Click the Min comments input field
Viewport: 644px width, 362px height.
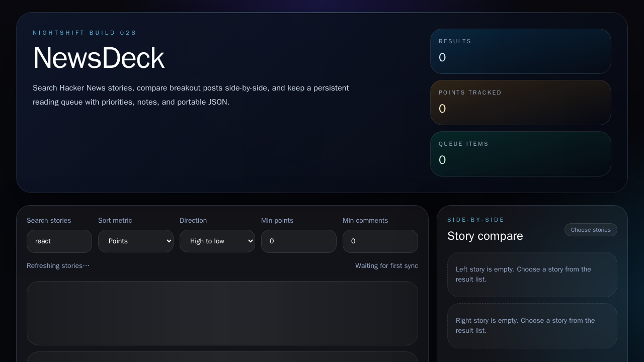380,241
